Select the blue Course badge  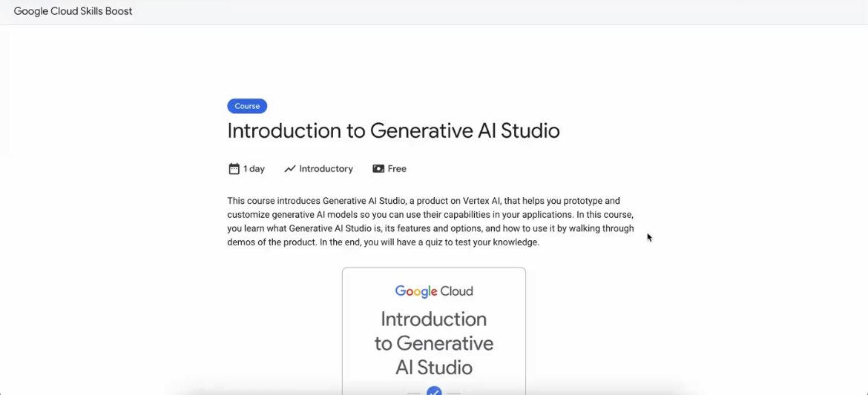click(247, 106)
